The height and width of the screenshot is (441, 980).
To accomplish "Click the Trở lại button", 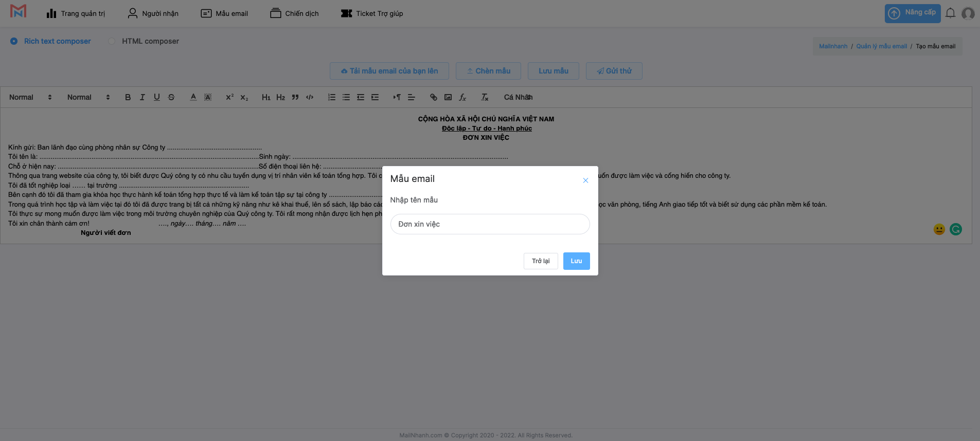I will [541, 261].
